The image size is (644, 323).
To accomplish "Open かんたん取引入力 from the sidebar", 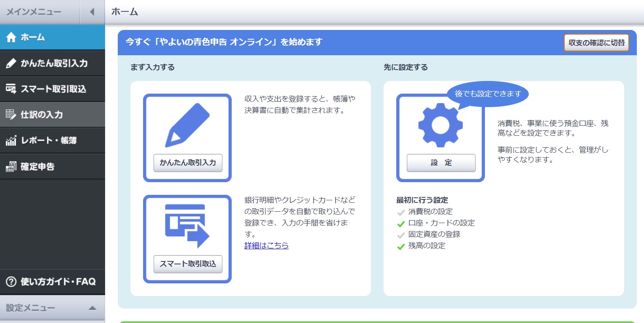I will click(x=52, y=63).
